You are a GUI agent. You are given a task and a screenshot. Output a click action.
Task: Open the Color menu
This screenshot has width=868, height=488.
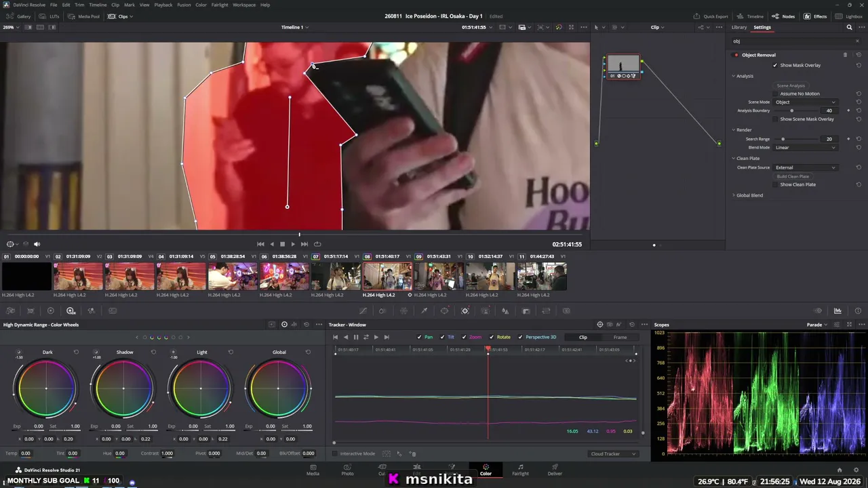(x=201, y=5)
